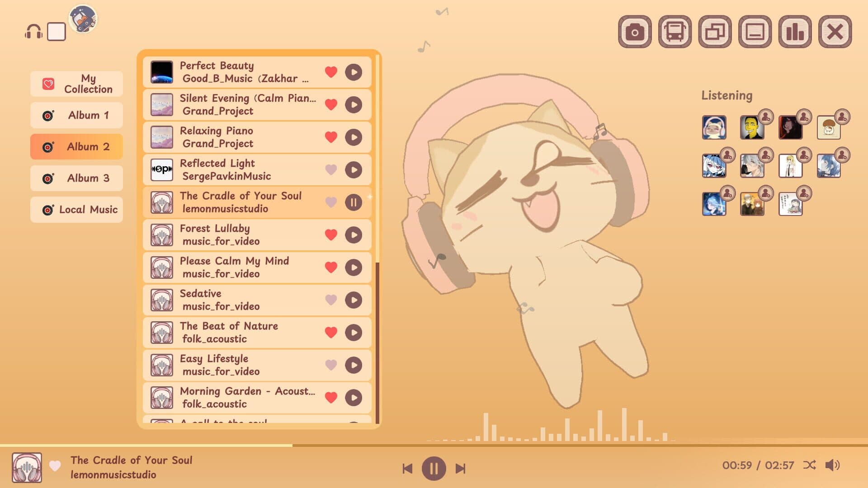
Task: Switch to Album 3
Action: pos(76,178)
